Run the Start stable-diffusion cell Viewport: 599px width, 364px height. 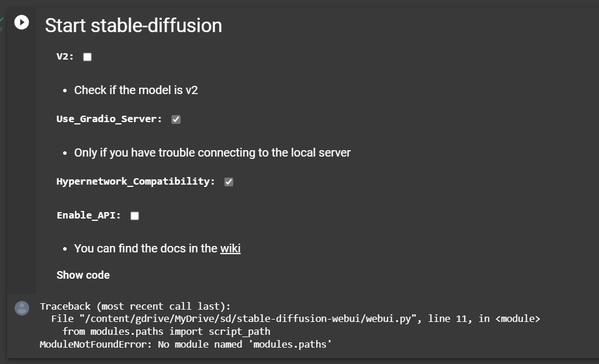(22, 22)
